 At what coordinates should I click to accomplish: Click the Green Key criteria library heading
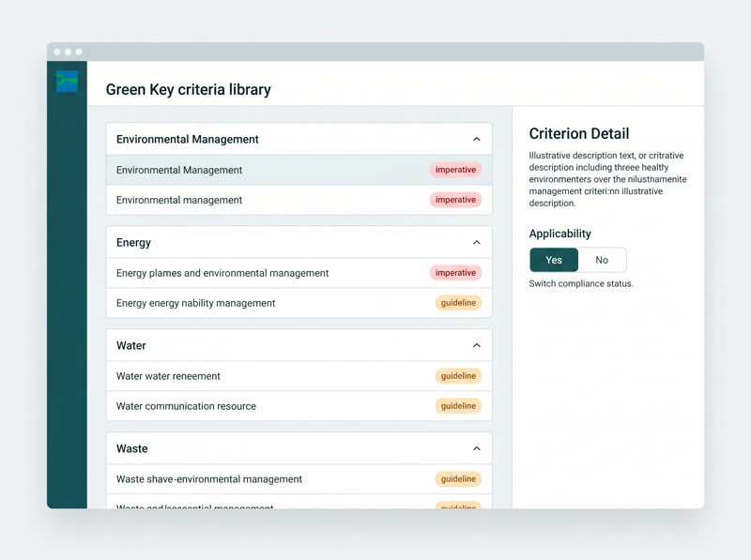pyautogui.click(x=189, y=89)
